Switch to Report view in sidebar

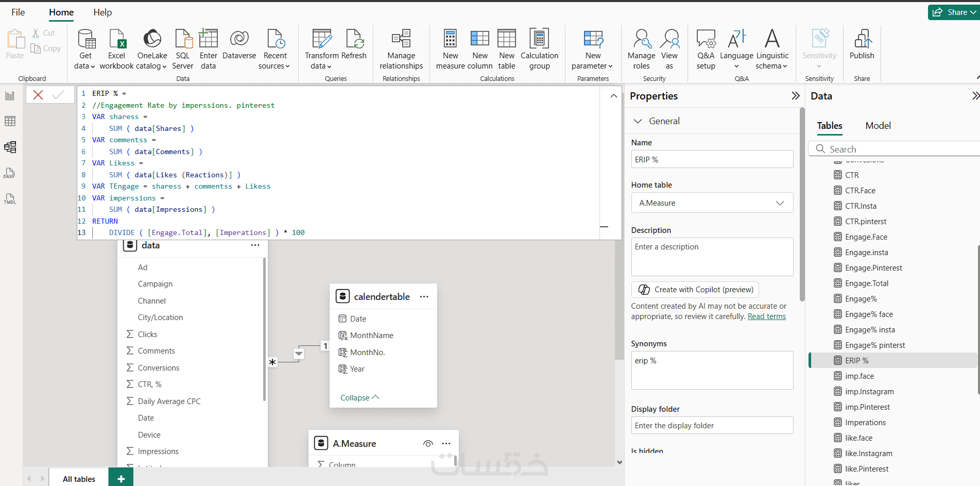point(10,96)
